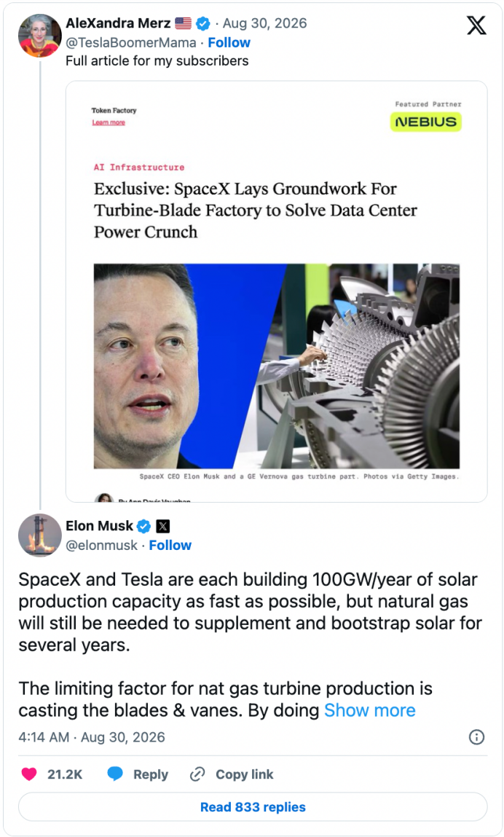Image resolution: width=504 pixels, height=837 pixels.
Task: Click Elon Musk's blue verified badge
Action: pos(143,527)
